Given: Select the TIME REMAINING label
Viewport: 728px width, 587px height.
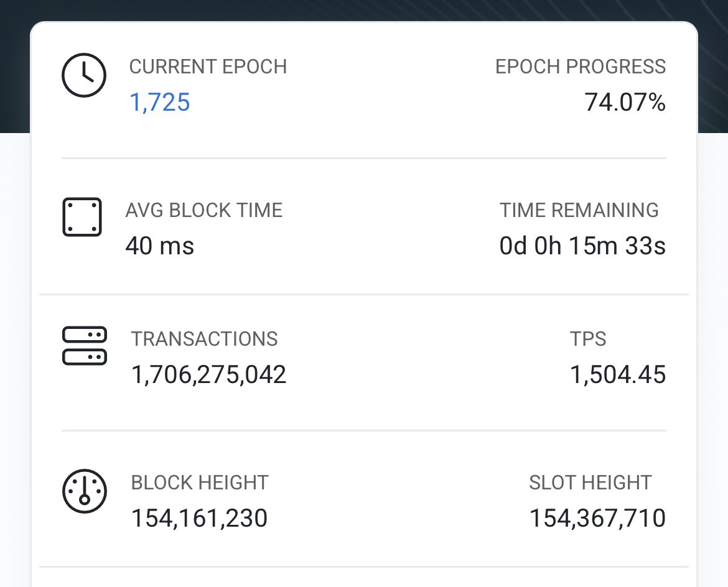Looking at the screenshot, I should point(579,210).
